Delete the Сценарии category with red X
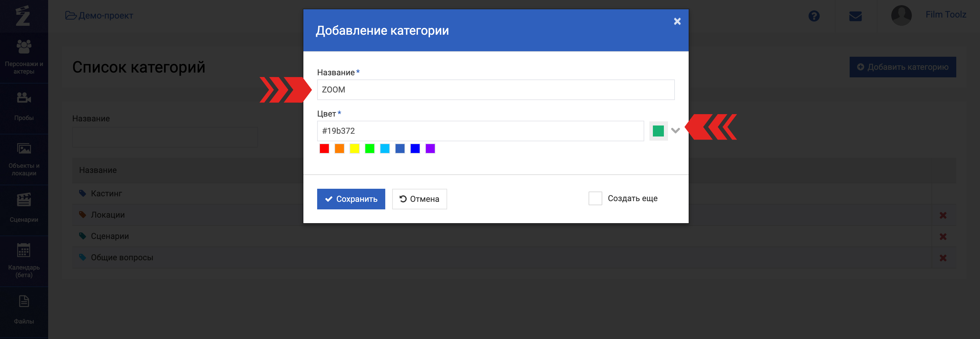The width and height of the screenshot is (980, 339). (943, 237)
